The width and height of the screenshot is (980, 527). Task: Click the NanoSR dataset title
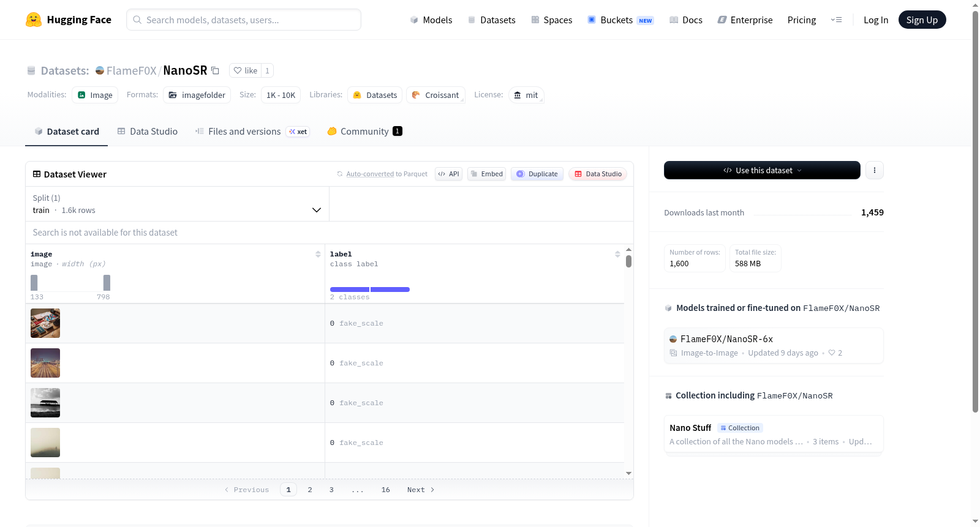[x=185, y=70]
